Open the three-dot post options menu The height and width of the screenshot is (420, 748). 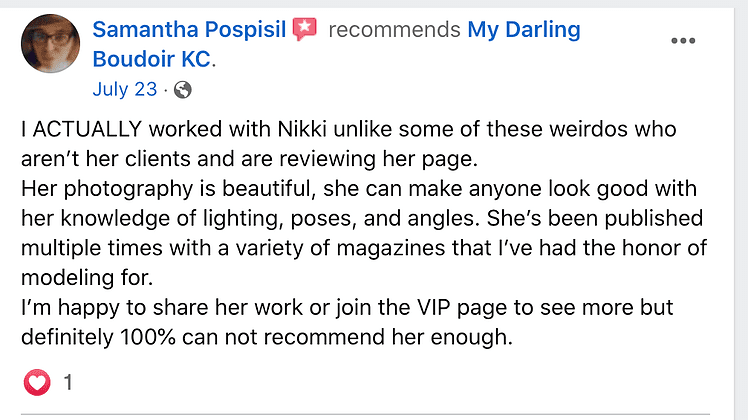[683, 41]
